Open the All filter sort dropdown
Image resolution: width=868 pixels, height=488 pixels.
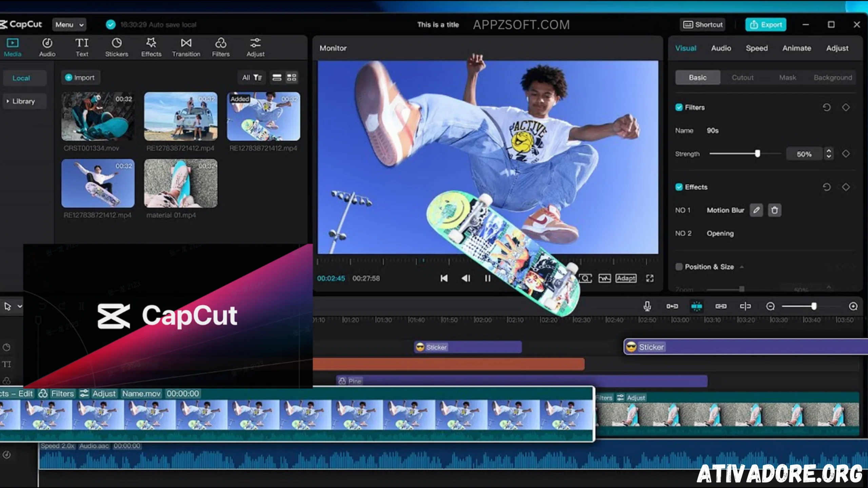[x=252, y=78]
